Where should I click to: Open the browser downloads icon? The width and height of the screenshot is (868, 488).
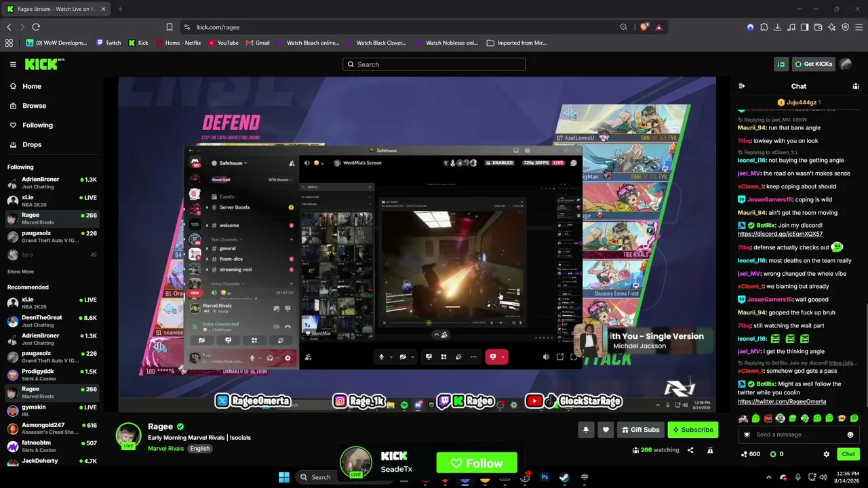pyautogui.click(x=778, y=27)
